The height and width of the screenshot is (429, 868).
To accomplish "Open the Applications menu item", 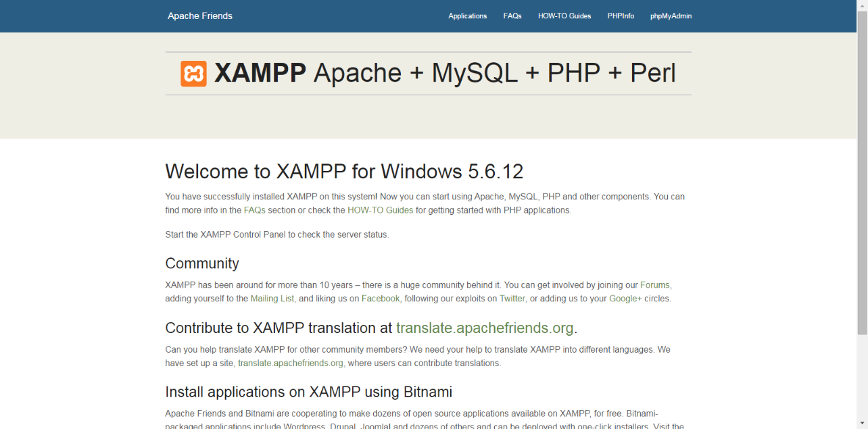I will 468,16.
